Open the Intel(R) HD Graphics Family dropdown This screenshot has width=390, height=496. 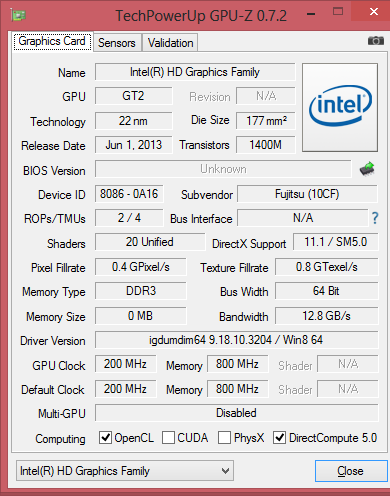(125, 471)
